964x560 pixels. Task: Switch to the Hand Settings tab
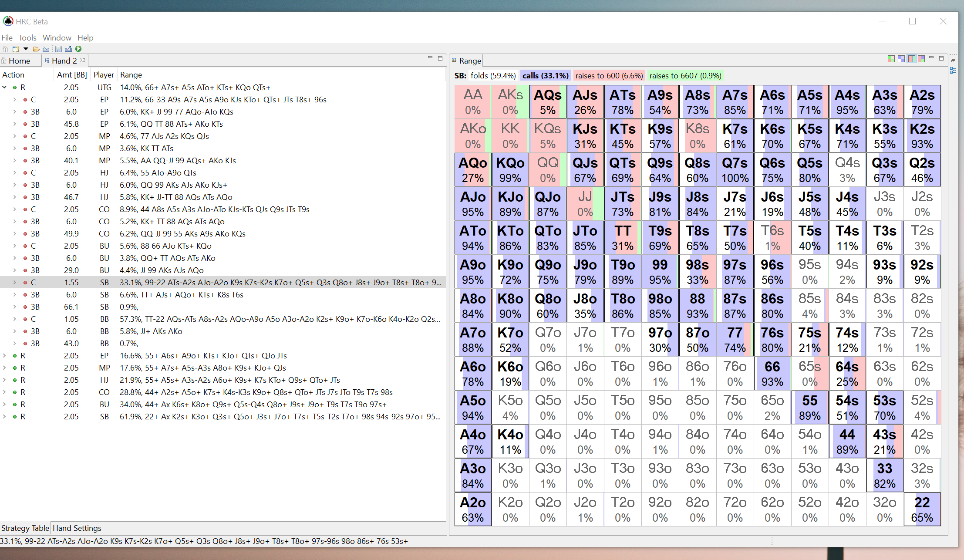click(x=77, y=528)
